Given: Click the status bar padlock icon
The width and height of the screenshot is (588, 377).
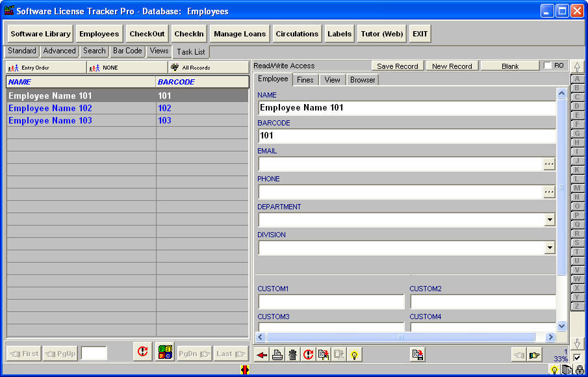Looking at the screenshot, I should point(579,370).
